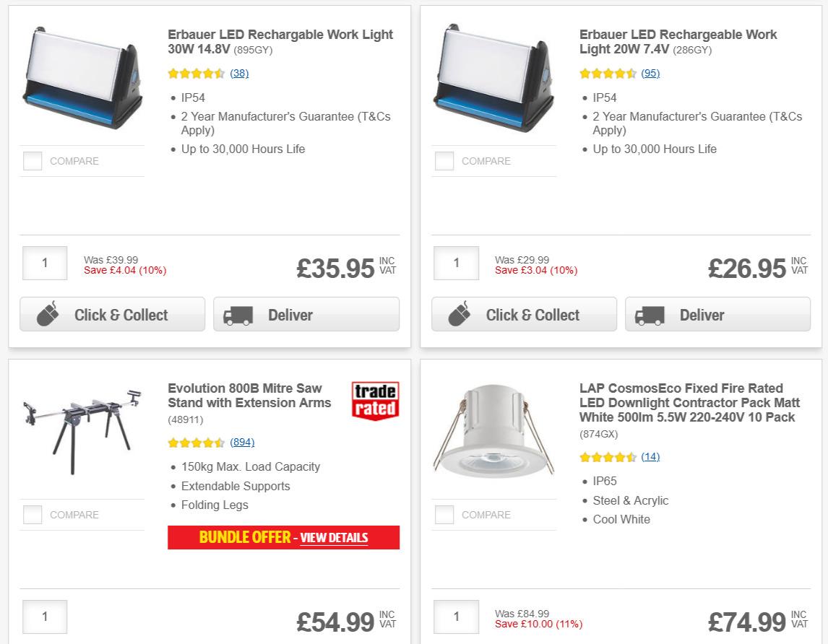
Task: Open VIEW DETAILS on the bundle offer
Action: (x=334, y=538)
